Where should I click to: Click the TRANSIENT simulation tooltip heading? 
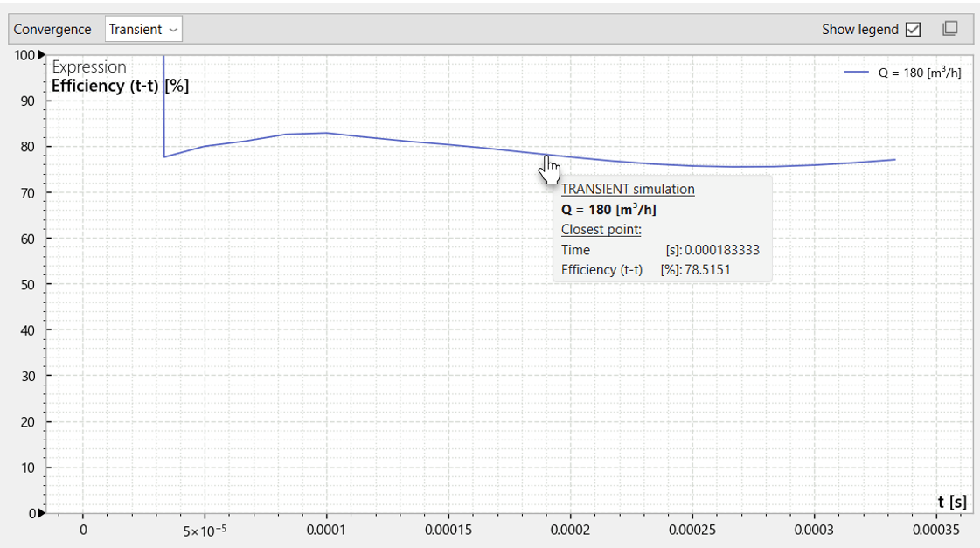(x=628, y=190)
